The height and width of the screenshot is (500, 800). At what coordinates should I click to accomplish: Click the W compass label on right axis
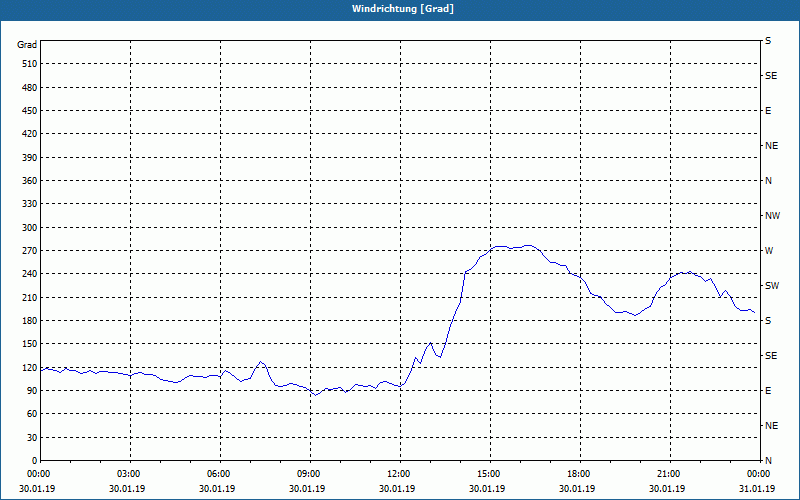click(x=769, y=251)
